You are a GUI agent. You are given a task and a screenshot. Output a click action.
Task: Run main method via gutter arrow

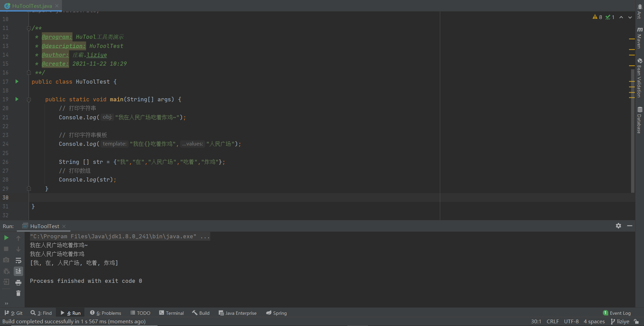(x=17, y=99)
